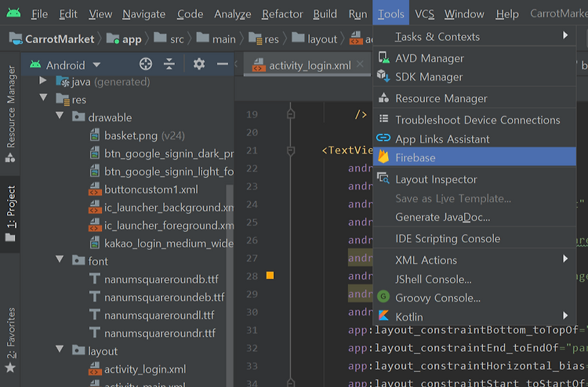Select ic_launcher_background.xml in tree
This screenshot has height=387, width=588.
point(162,207)
